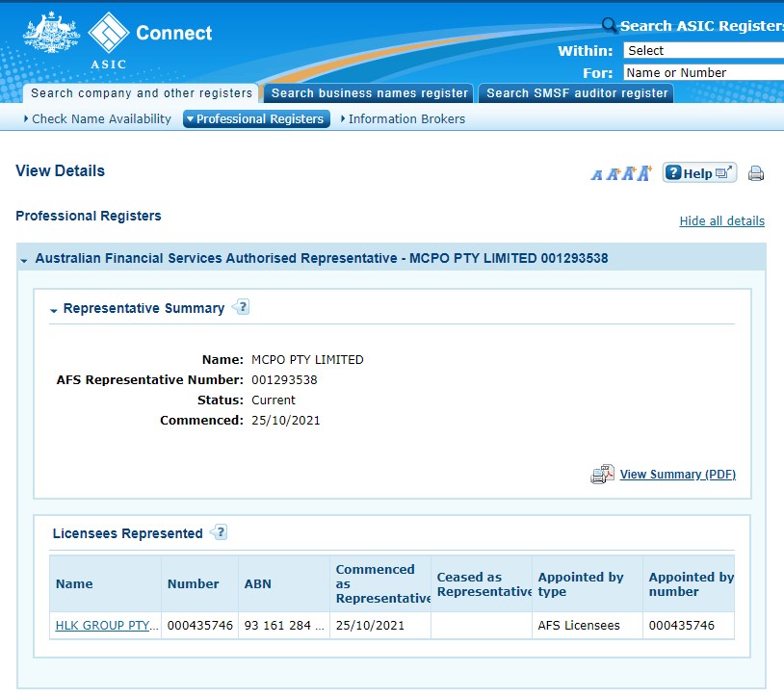Click Hide all details link
This screenshot has height=697, width=784.
pos(721,220)
